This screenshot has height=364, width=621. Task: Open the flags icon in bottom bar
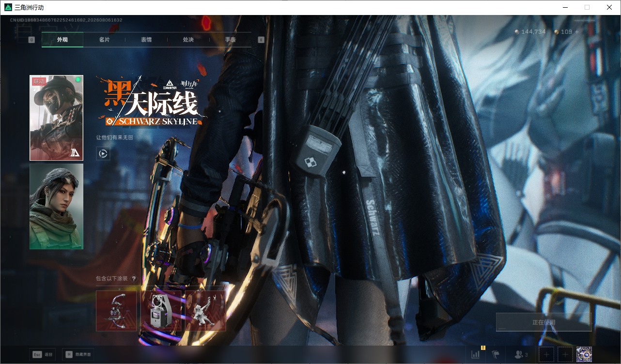click(496, 354)
